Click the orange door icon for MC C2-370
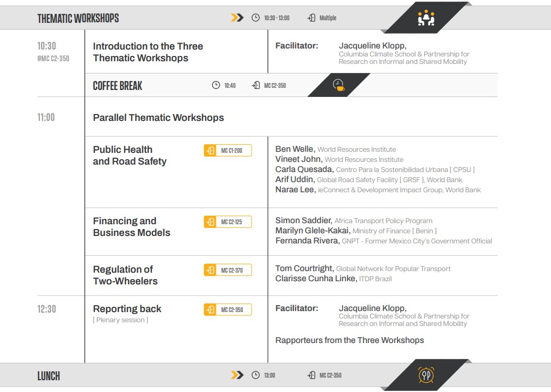Screen dimensions: 551x392 [x=210, y=270]
